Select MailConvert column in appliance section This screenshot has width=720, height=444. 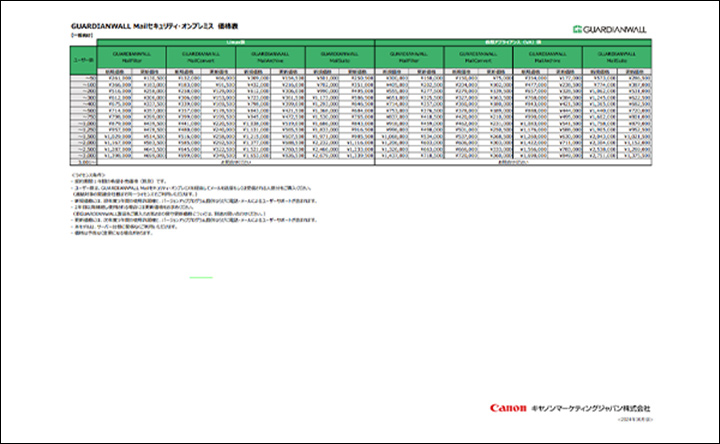[x=478, y=57]
